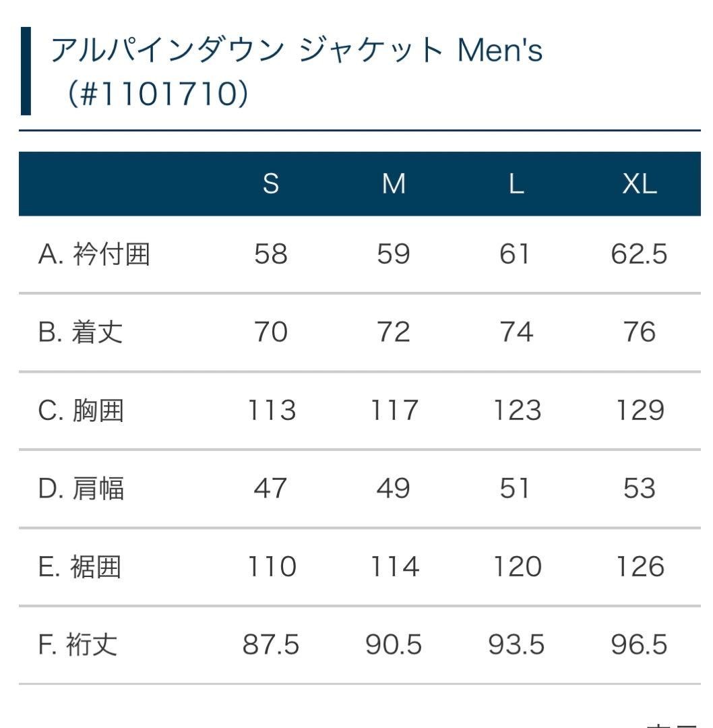Screen dimensions: 713x728
Task: Select the M size column header
Action: coord(394,184)
